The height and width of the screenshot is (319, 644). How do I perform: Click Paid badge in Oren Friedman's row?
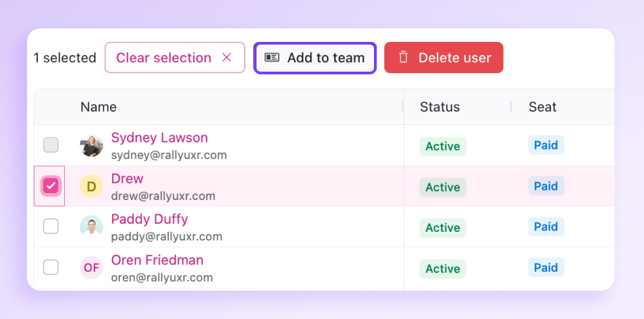(x=546, y=267)
